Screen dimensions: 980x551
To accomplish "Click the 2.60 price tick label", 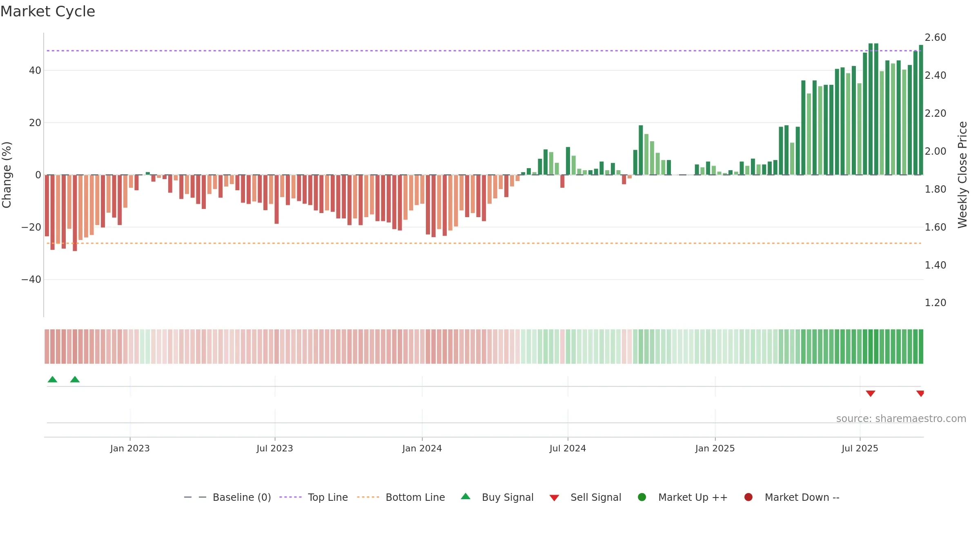I will point(935,38).
